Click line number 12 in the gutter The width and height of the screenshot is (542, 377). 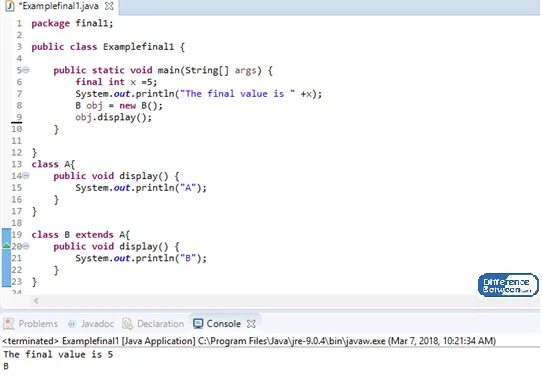coord(17,152)
